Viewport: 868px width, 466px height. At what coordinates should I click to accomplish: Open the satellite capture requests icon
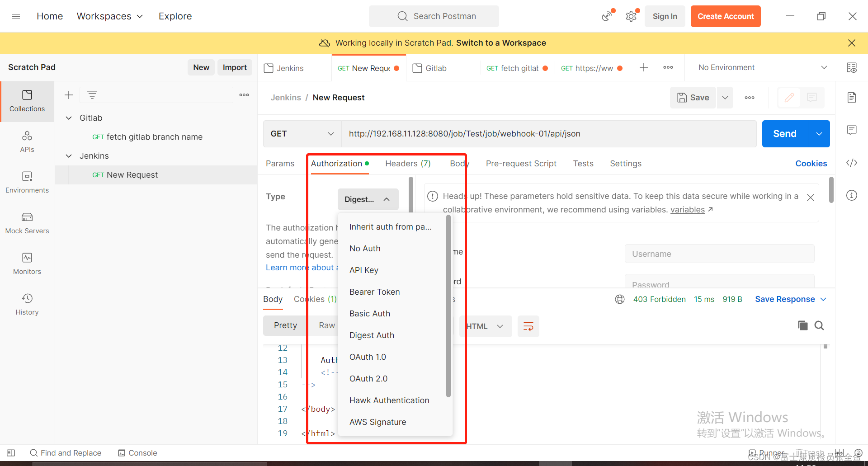[x=608, y=16]
